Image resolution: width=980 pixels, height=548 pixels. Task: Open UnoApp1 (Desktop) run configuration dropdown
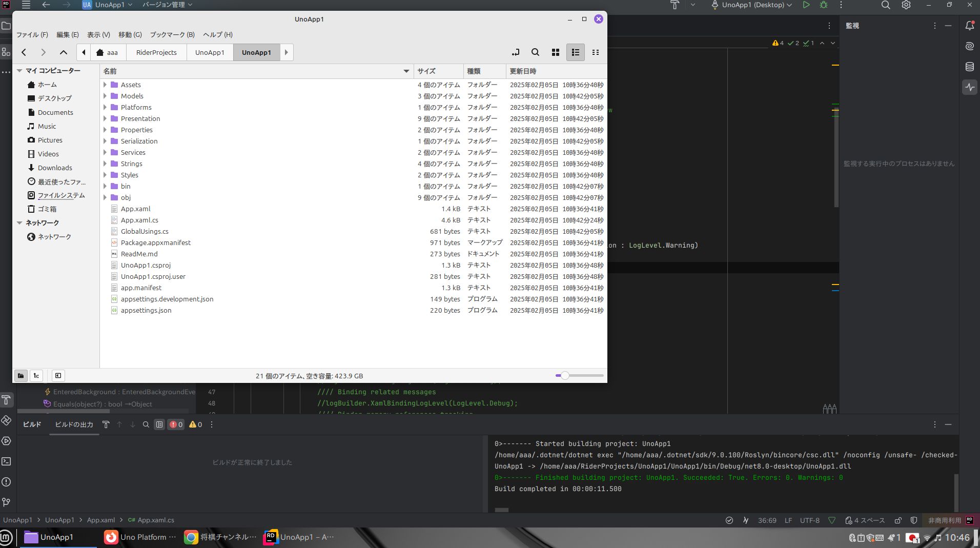click(x=751, y=5)
